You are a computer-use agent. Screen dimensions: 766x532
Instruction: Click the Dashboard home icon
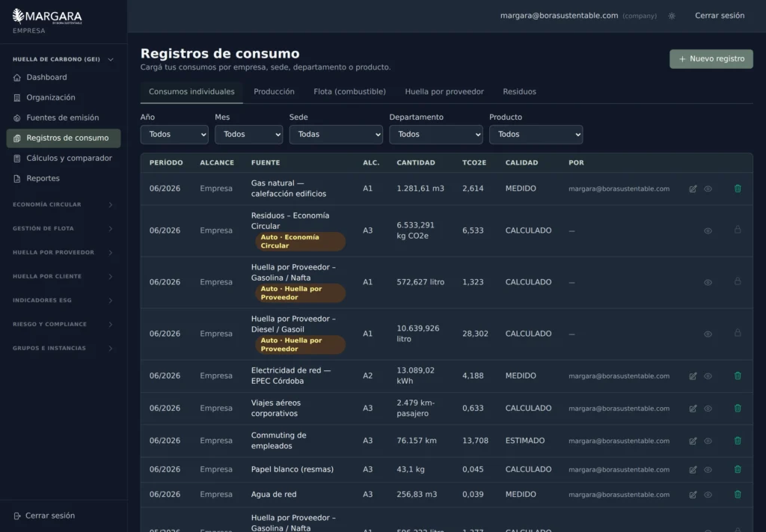[17, 78]
